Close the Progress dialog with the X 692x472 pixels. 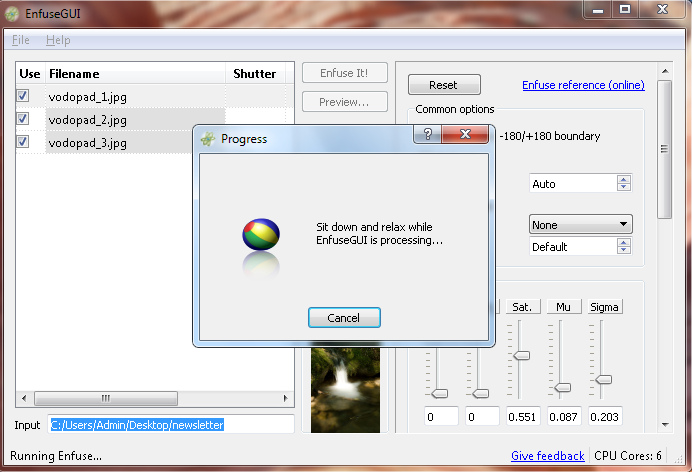[x=465, y=134]
